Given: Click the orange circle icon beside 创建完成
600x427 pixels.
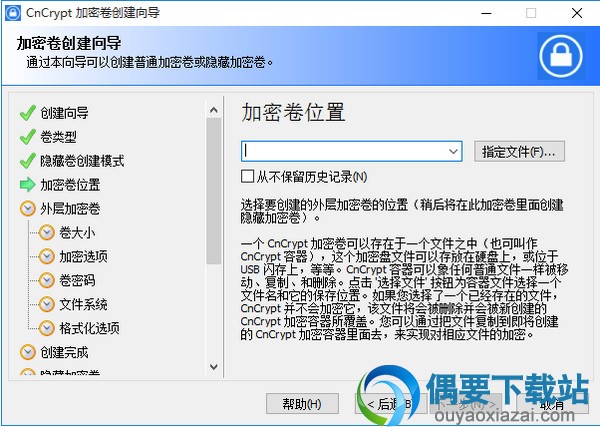Looking at the screenshot, I should pos(28,352).
